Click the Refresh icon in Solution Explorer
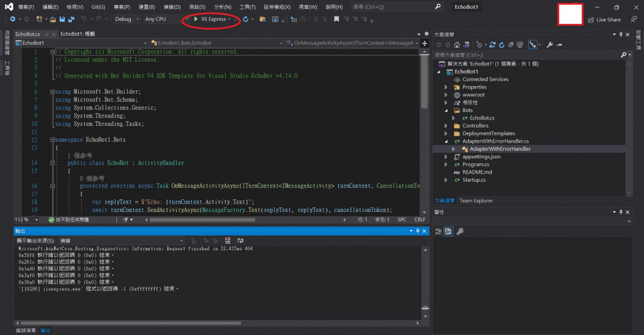This screenshot has height=335, width=644. (x=501, y=45)
